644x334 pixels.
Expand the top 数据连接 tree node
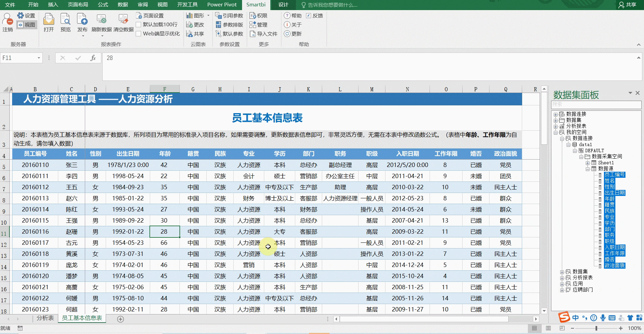pyautogui.click(x=555, y=114)
